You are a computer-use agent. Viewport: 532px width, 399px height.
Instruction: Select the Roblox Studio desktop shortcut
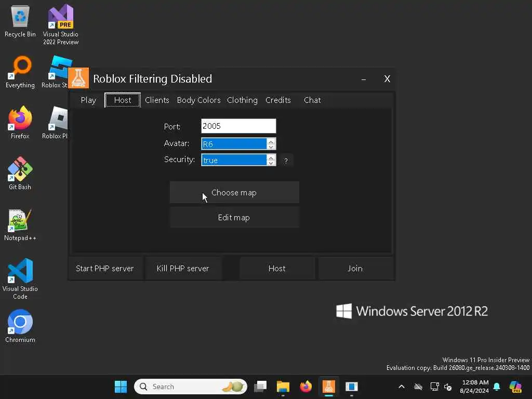point(55,72)
